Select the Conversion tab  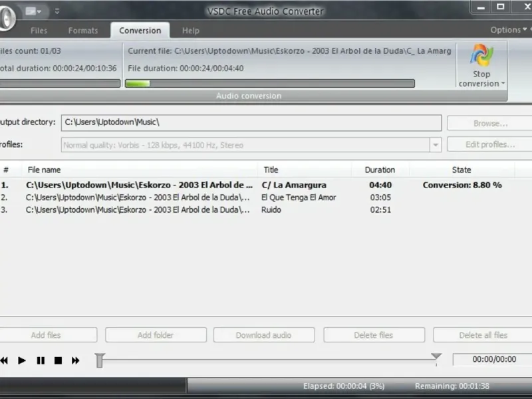(x=140, y=31)
